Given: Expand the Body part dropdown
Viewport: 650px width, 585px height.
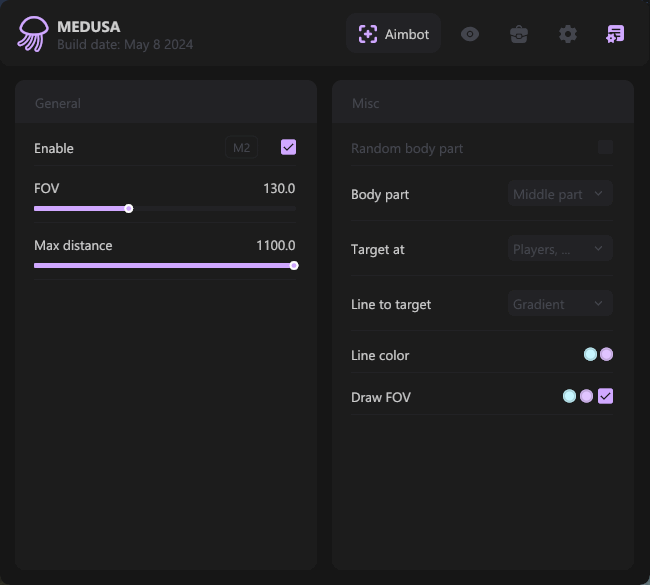Looking at the screenshot, I should point(560,194).
